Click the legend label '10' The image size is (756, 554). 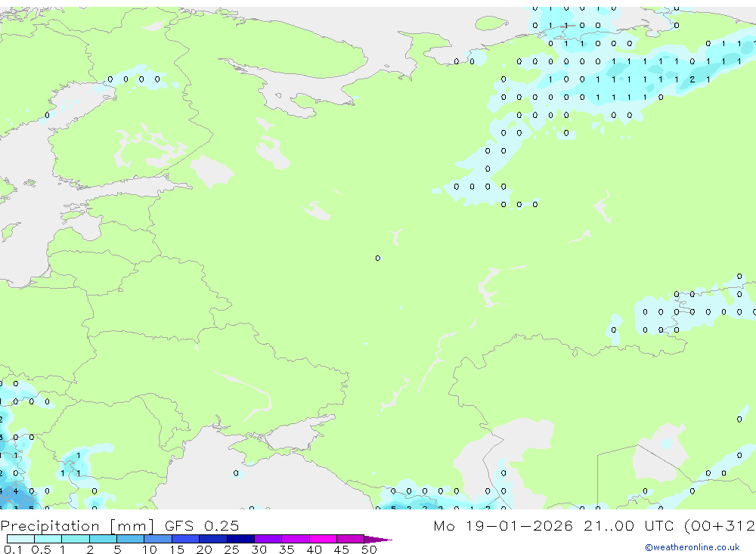150,549
